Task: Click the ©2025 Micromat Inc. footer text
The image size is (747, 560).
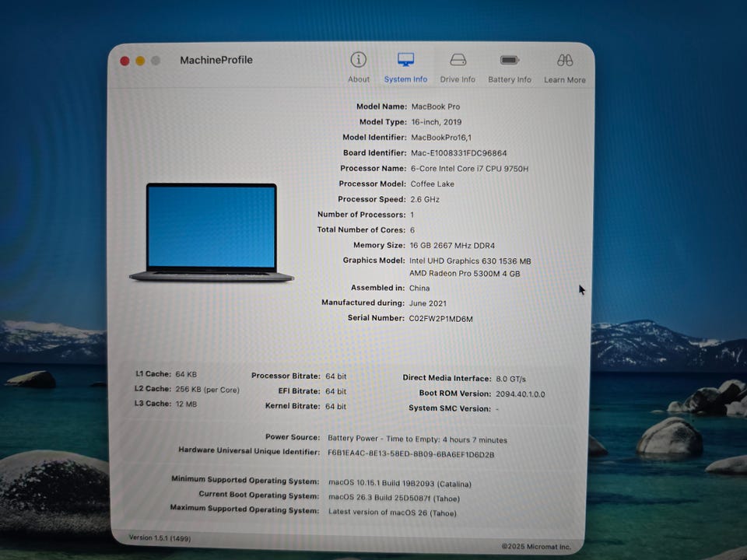Action: 536,547
